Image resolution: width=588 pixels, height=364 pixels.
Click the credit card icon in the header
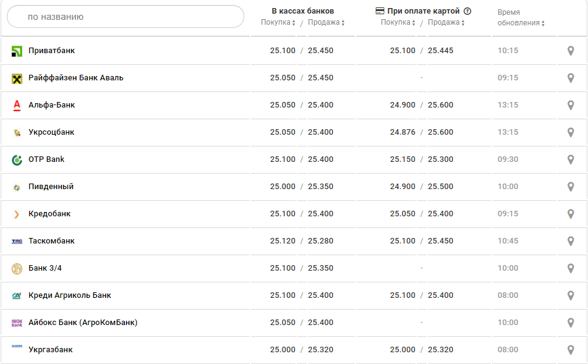(x=380, y=11)
